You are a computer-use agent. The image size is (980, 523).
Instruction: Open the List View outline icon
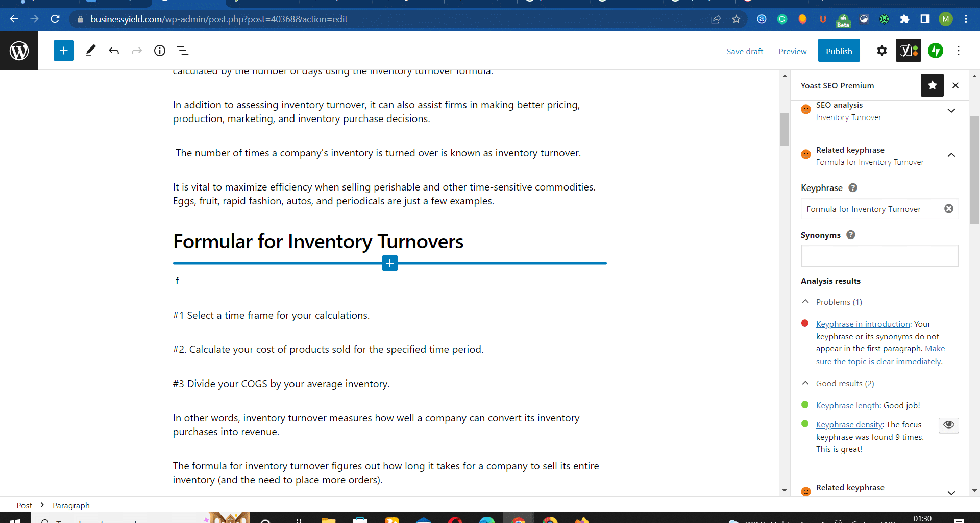click(x=183, y=51)
